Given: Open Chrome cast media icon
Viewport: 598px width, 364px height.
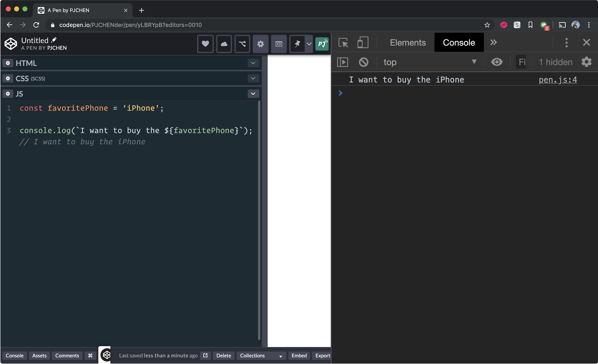Looking at the screenshot, I should tap(562, 25).
